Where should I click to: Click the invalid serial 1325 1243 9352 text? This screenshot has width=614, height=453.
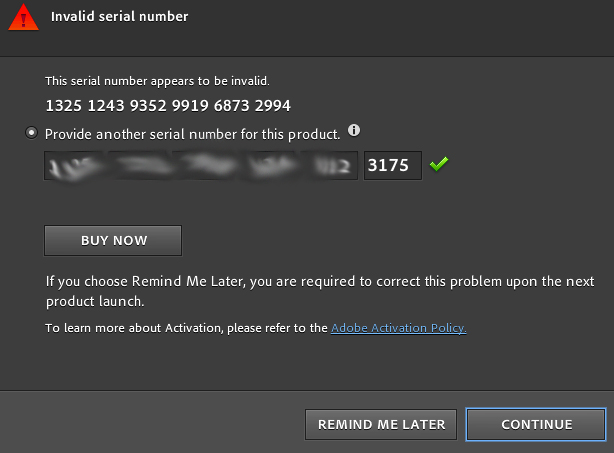point(168,106)
